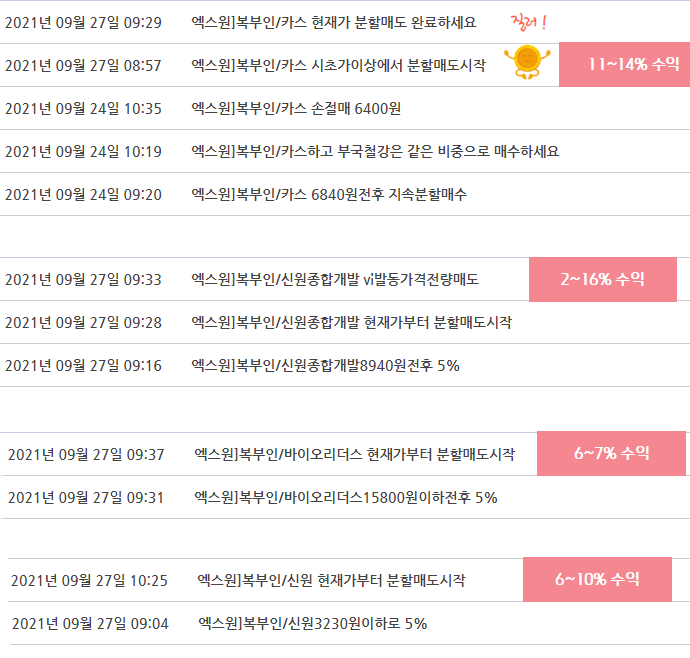Open message '카스 6840원전후 지속분할매수'
The height and width of the screenshot is (658, 690).
click(x=329, y=195)
